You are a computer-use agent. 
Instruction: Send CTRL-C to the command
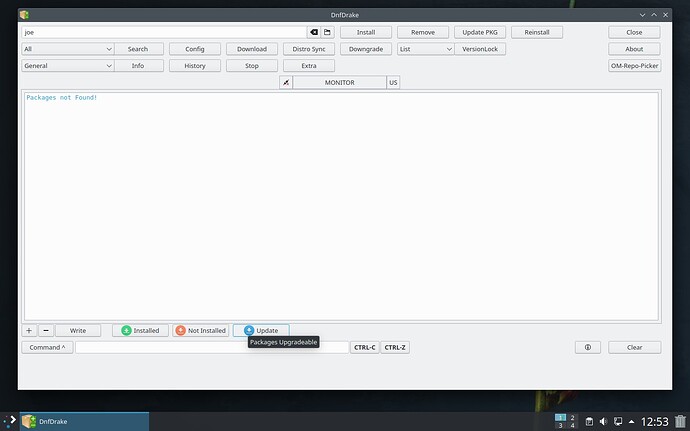pyautogui.click(x=364, y=347)
